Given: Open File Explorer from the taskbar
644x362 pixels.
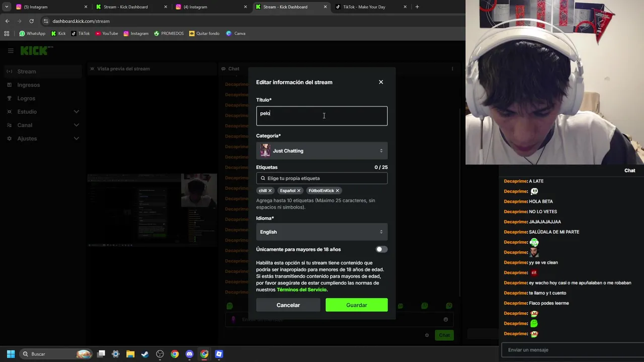Looking at the screenshot, I should tap(130, 354).
